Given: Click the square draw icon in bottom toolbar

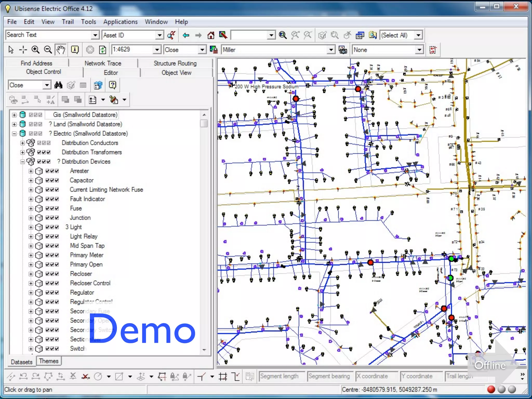Looking at the screenshot, I should (119, 376).
